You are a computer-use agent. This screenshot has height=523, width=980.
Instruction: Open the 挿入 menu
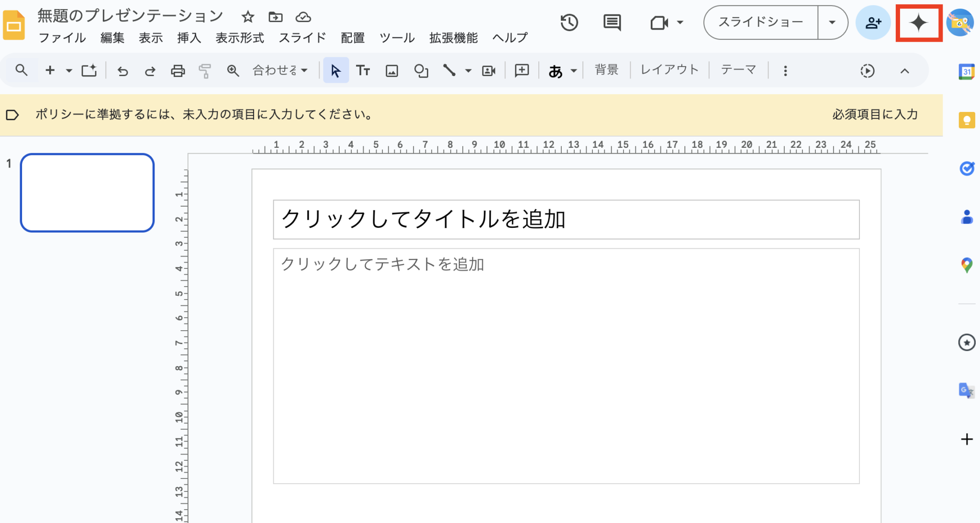point(189,38)
